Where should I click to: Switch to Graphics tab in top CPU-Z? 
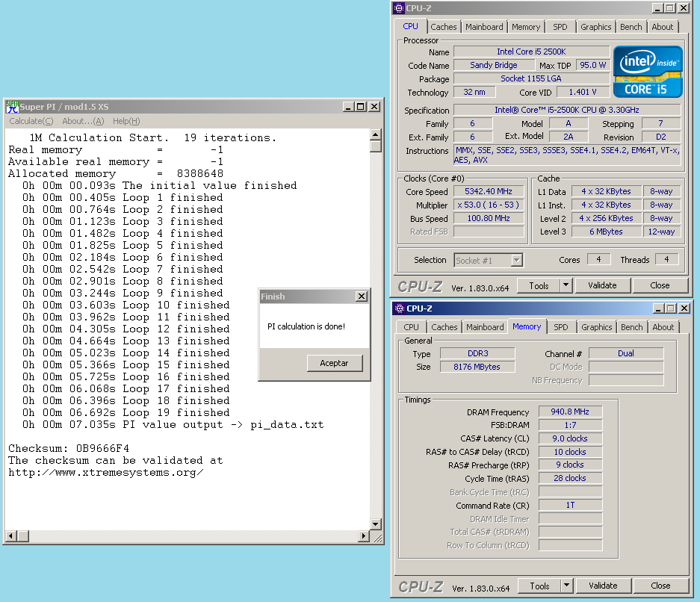(x=596, y=27)
